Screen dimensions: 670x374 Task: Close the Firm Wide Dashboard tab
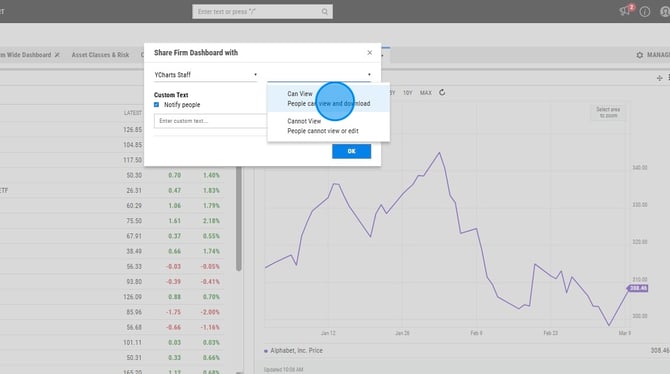(x=57, y=55)
